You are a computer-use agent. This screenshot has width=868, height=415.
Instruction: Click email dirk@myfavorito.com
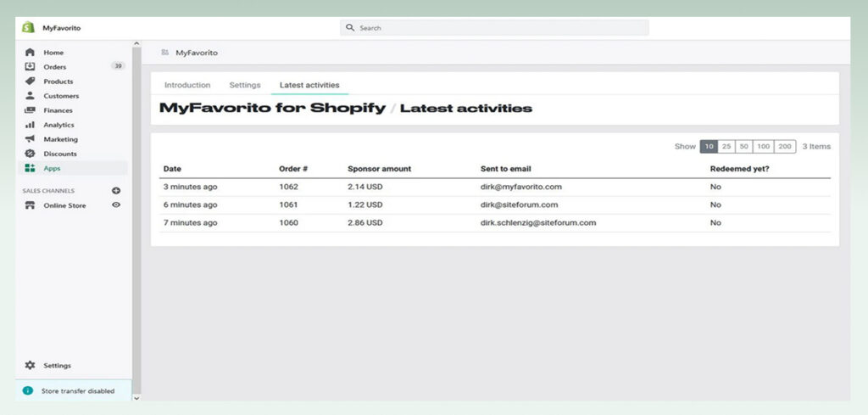[521, 187]
